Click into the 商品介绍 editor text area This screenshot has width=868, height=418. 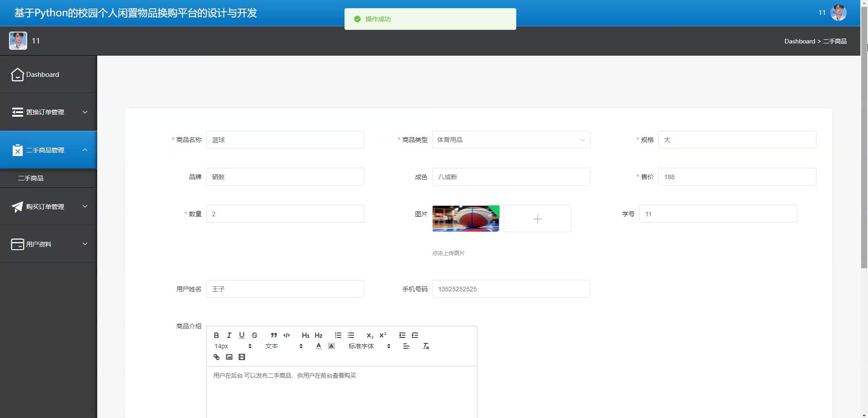pyautogui.click(x=341, y=392)
